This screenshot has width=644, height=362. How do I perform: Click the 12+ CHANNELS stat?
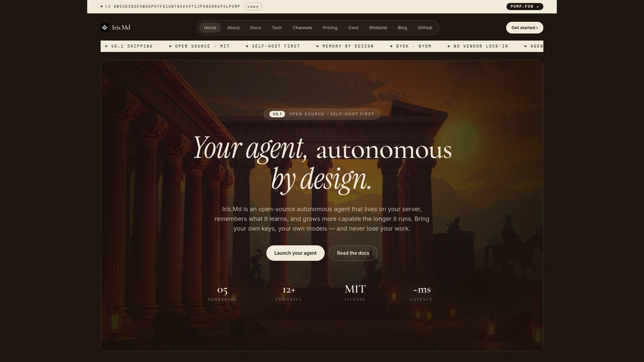coord(289,293)
